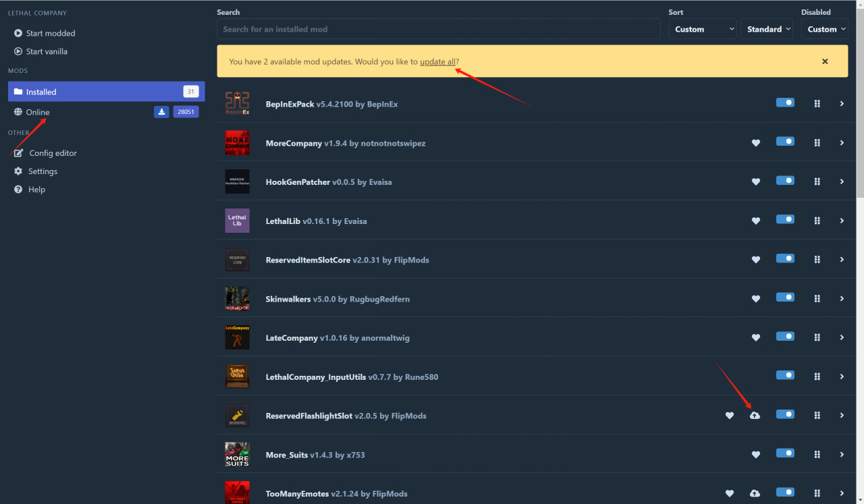This screenshot has height=504, width=864.
Task: Open the Standard sort direction dropdown
Action: (x=768, y=29)
